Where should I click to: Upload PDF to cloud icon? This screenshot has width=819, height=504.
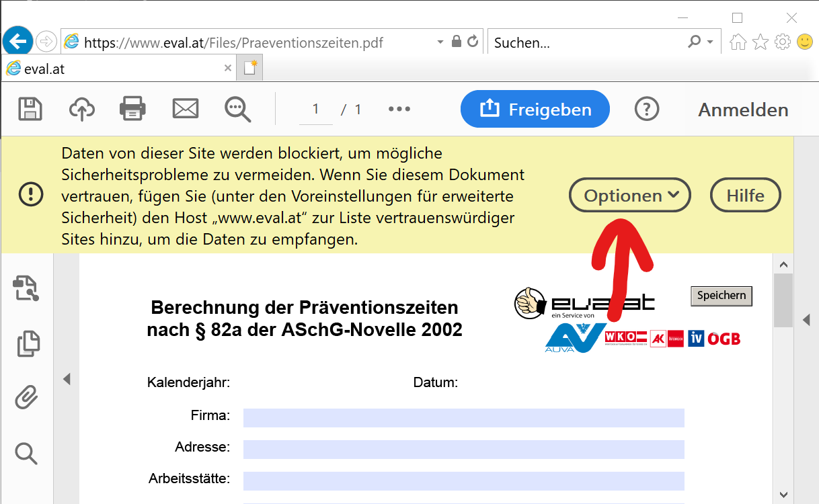82,109
